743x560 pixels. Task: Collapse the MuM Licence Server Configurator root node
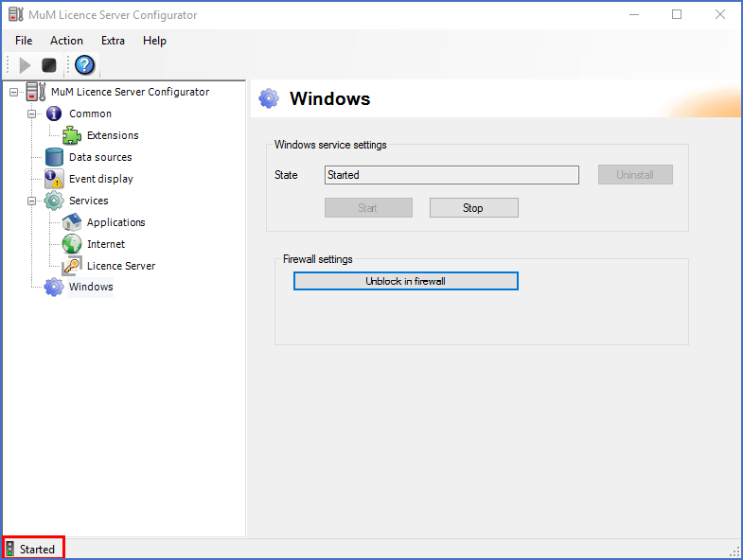(13, 92)
